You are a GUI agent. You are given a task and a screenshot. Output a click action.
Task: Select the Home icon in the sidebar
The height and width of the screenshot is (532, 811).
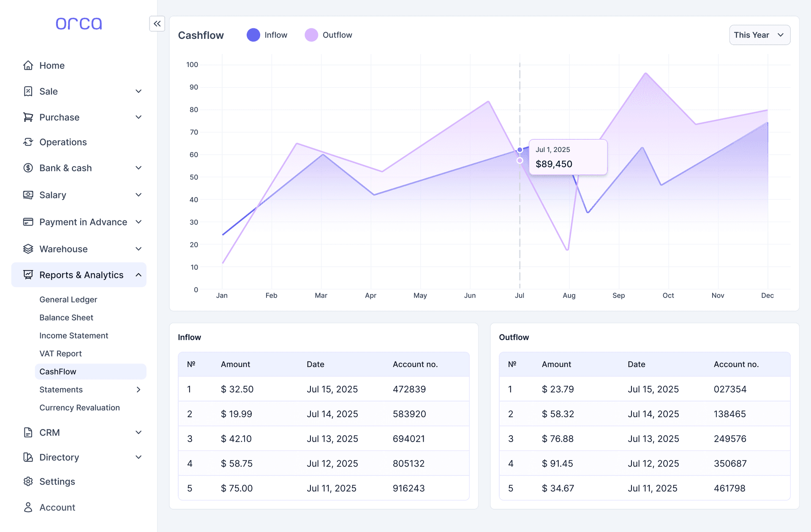click(28, 65)
